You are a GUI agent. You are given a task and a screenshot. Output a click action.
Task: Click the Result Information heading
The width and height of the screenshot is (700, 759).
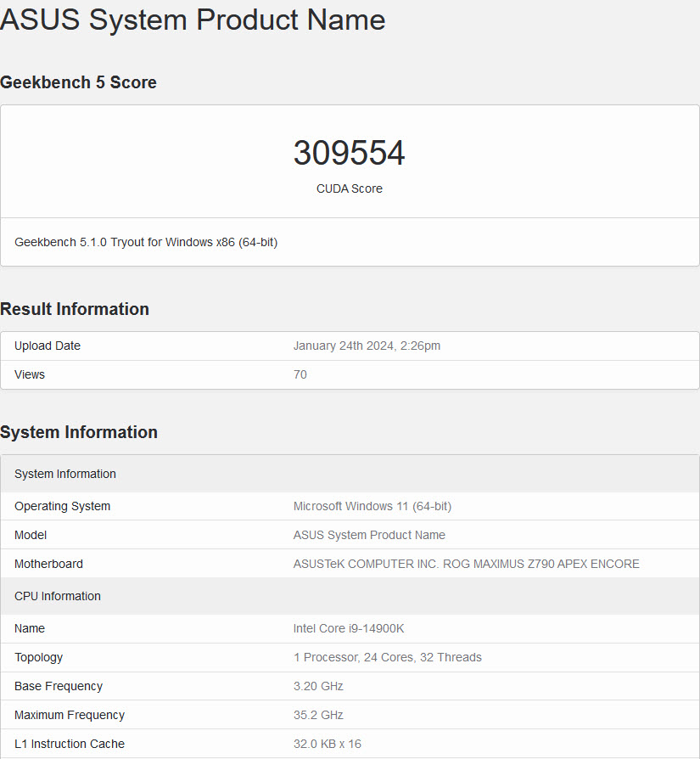[75, 309]
